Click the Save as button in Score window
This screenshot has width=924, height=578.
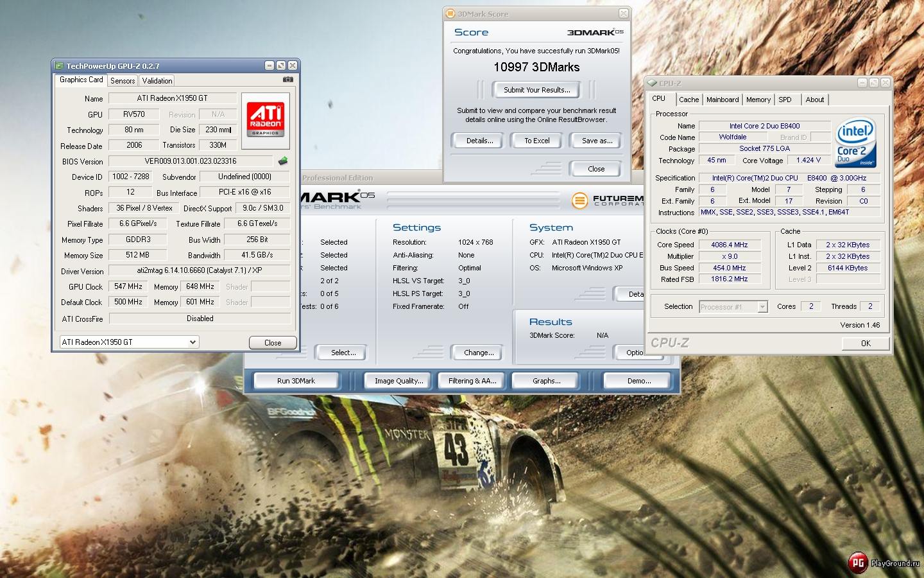click(597, 141)
